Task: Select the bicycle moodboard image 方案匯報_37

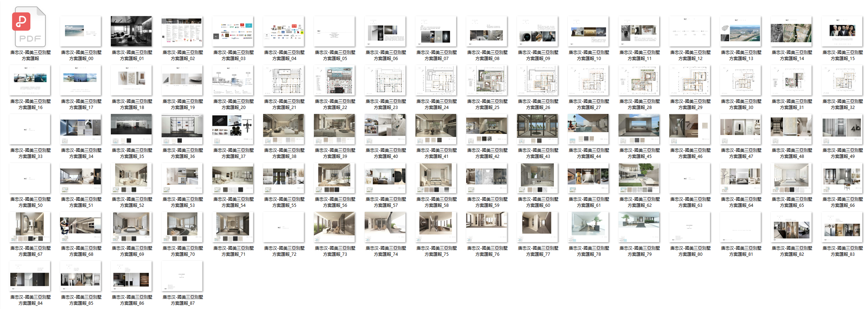Action: pos(233,129)
